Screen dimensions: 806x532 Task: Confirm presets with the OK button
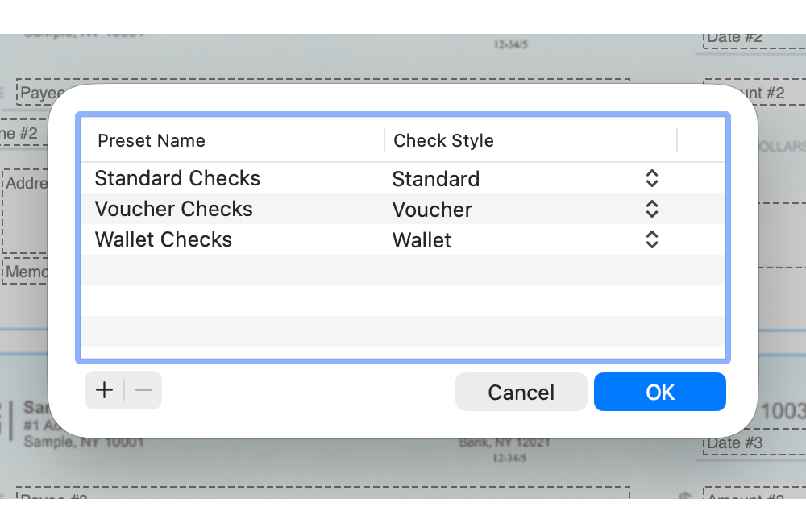tap(659, 392)
